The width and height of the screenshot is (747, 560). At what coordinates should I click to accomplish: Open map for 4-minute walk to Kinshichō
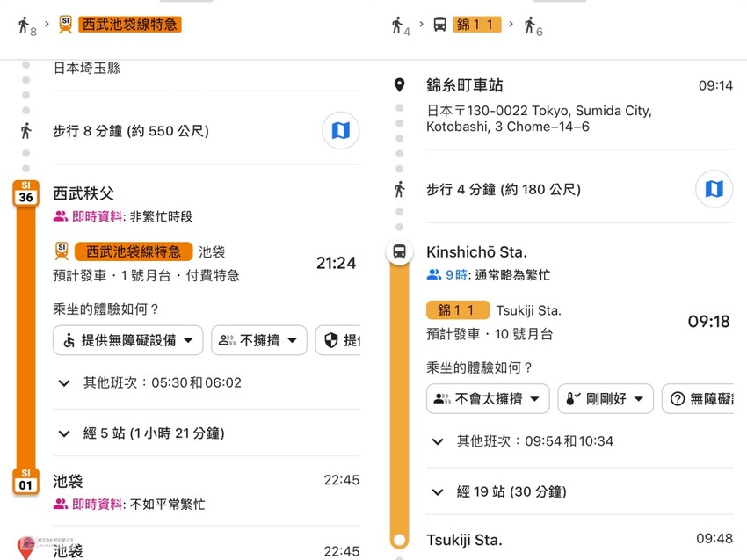click(x=714, y=189)
